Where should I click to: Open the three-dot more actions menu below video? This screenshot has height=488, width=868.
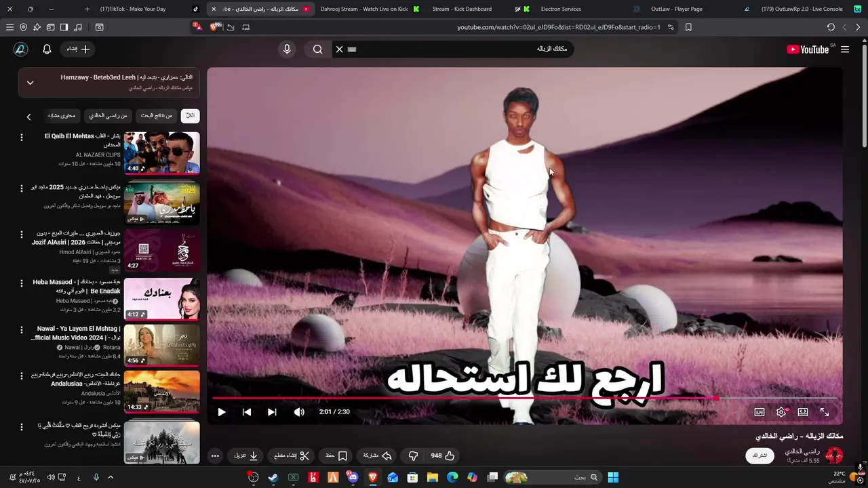(215, 456)
